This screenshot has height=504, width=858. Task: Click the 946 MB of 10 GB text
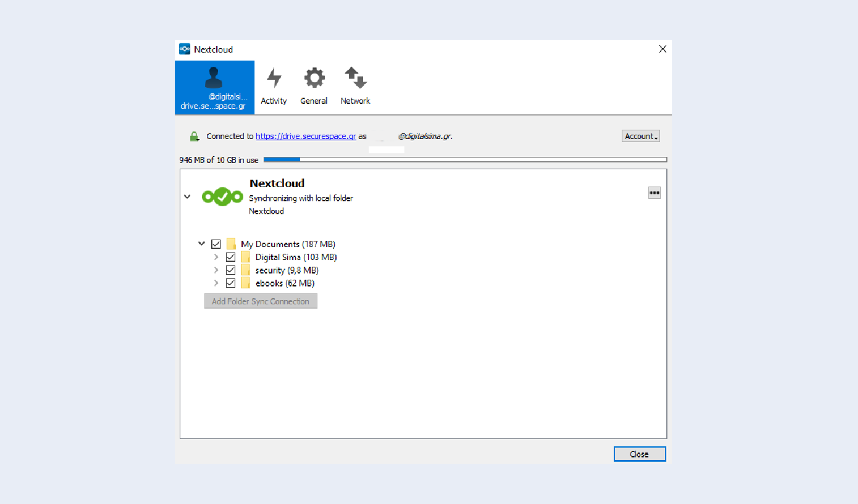click(219, 160)
